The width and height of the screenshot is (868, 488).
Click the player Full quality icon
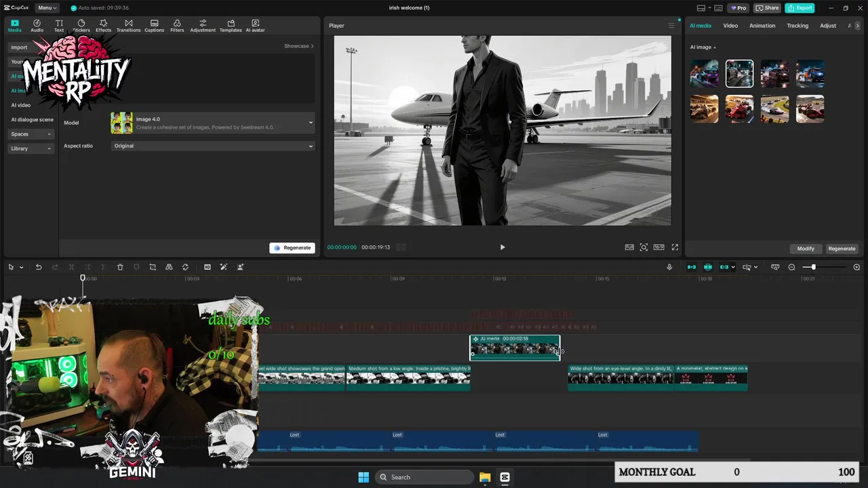629,247
